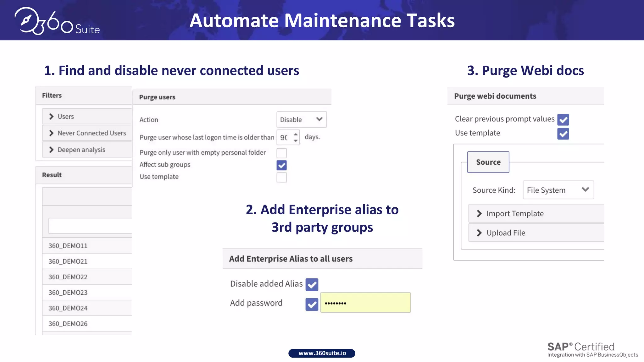
Task: Uncheck Affect sub groups
Action: point(281,165)
